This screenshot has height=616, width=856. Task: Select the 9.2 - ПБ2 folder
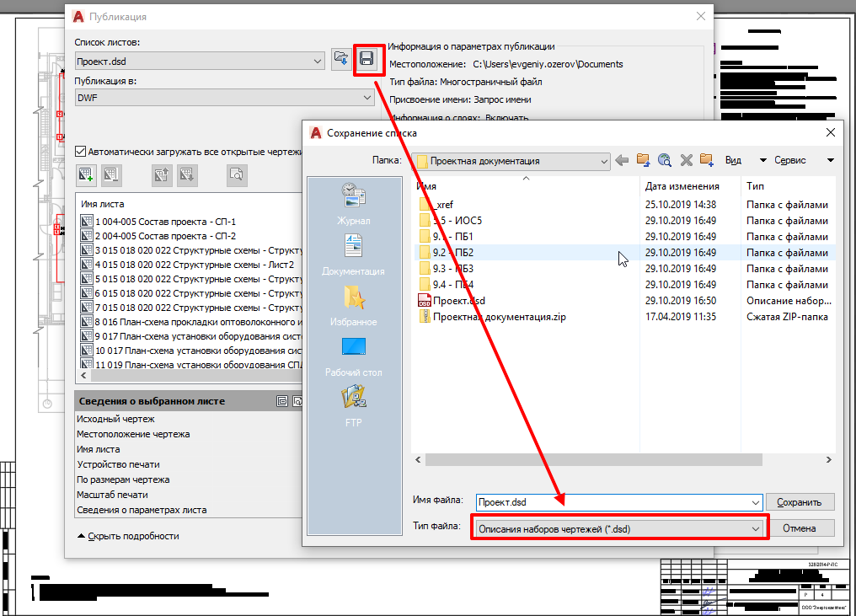point(447,253)
